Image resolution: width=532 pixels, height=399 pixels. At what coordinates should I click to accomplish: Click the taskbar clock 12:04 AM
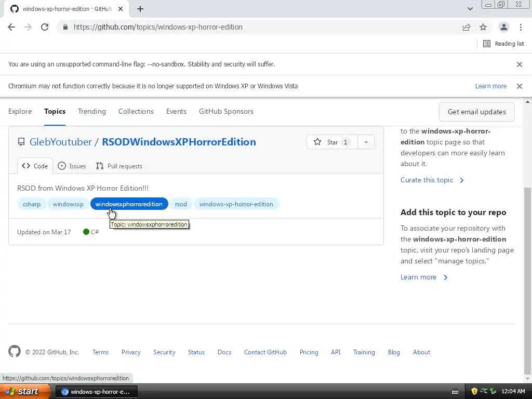coord(513,392)
